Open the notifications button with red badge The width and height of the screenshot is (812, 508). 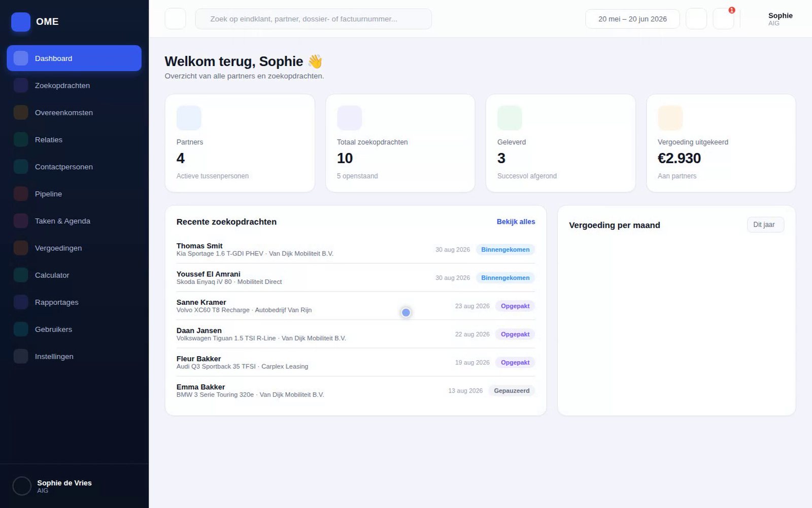pyautogui.click(x=723, y=19)
